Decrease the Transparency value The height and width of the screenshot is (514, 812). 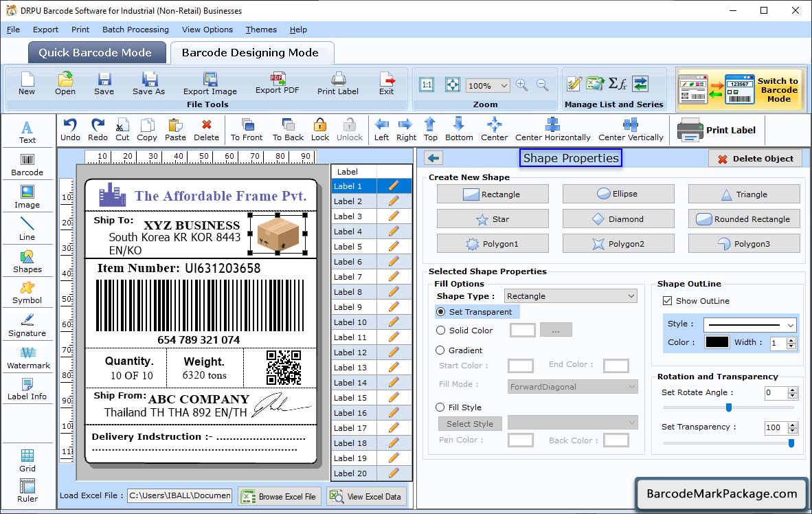pyautogui.click(x=792, y=431)
